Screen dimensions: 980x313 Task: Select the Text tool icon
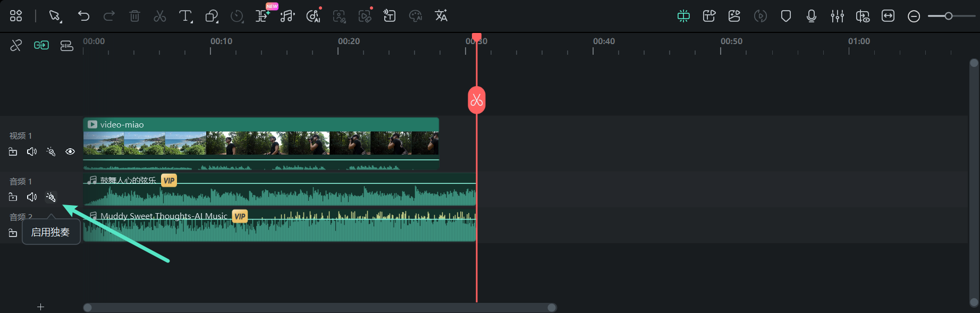click(x=185, y=16)
